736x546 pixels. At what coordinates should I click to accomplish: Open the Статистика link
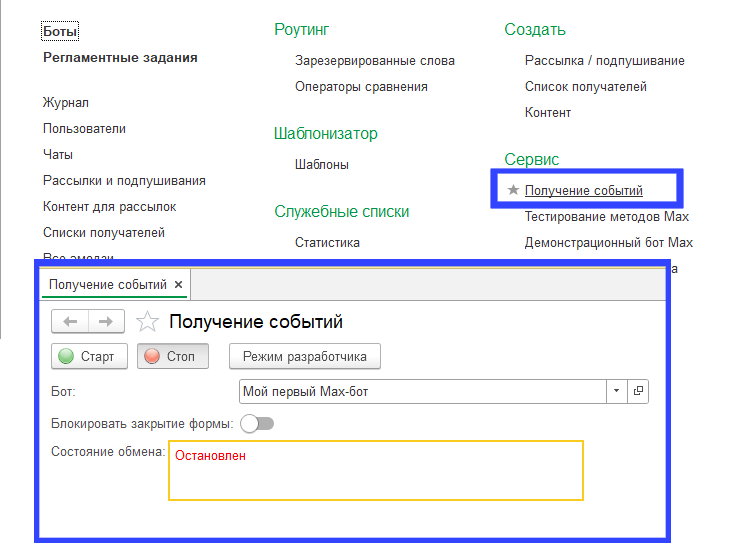pos(327,243)
